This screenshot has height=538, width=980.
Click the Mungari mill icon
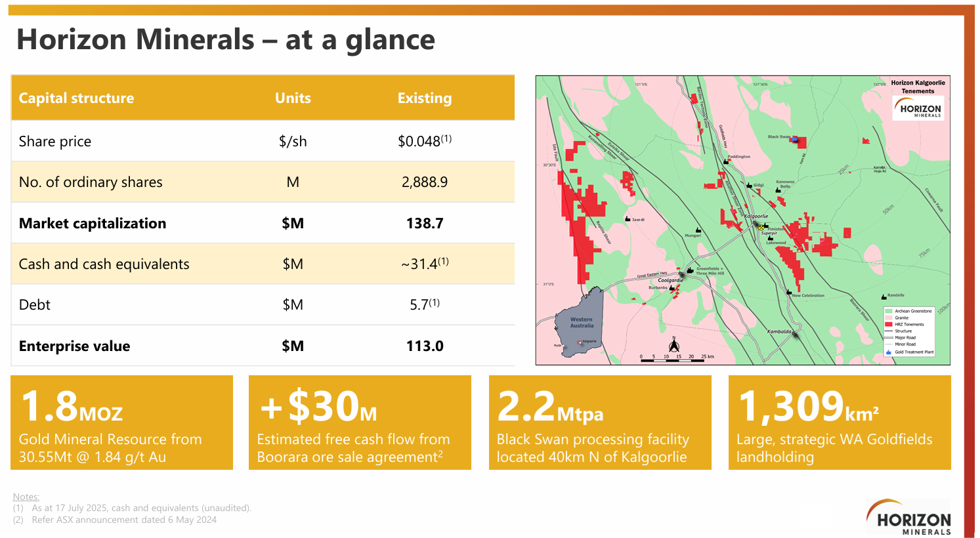698,230
